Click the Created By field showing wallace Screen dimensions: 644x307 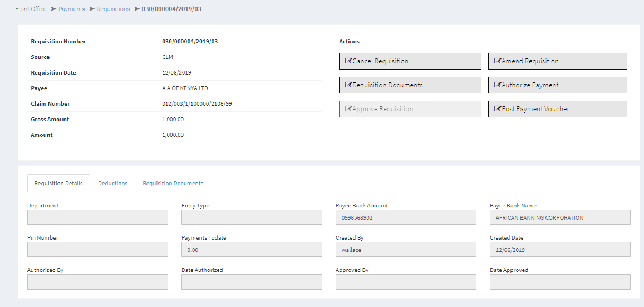[406, 250]
